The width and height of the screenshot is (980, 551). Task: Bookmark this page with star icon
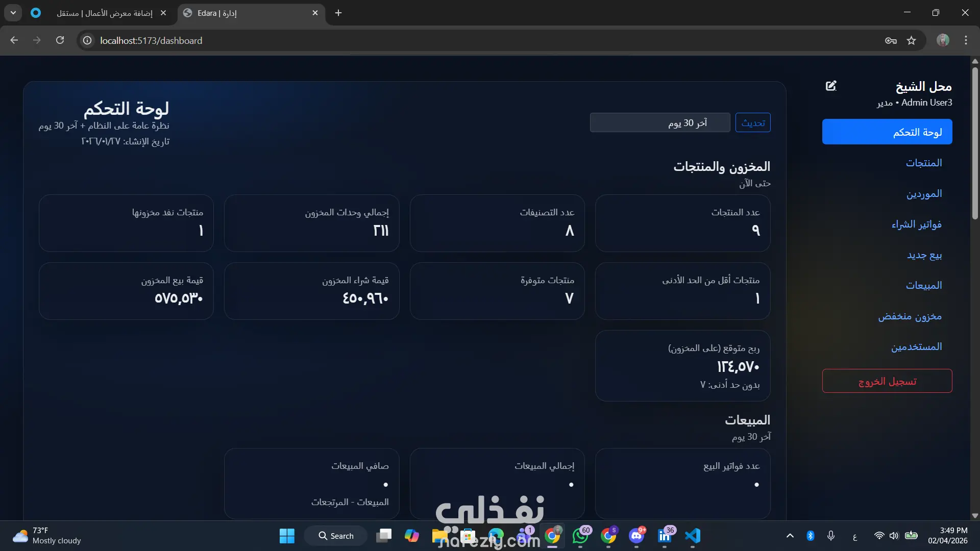coord(911,40)
